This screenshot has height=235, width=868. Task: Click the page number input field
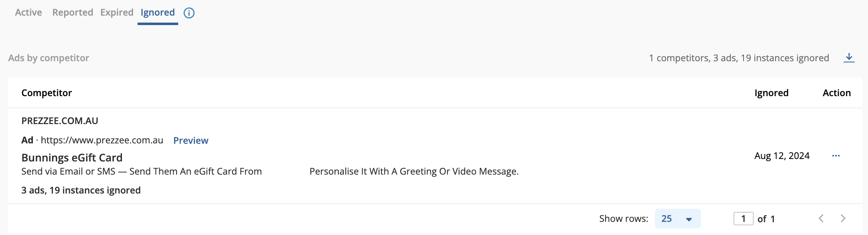coord(743,219)
